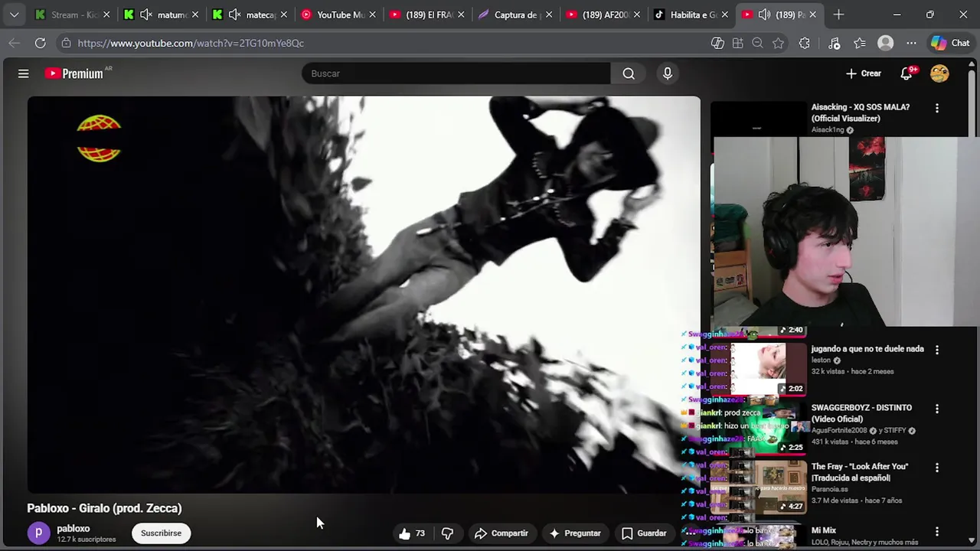Click the Preguntar button
This screenshot has width=980, height=551.
coord(575,533)
